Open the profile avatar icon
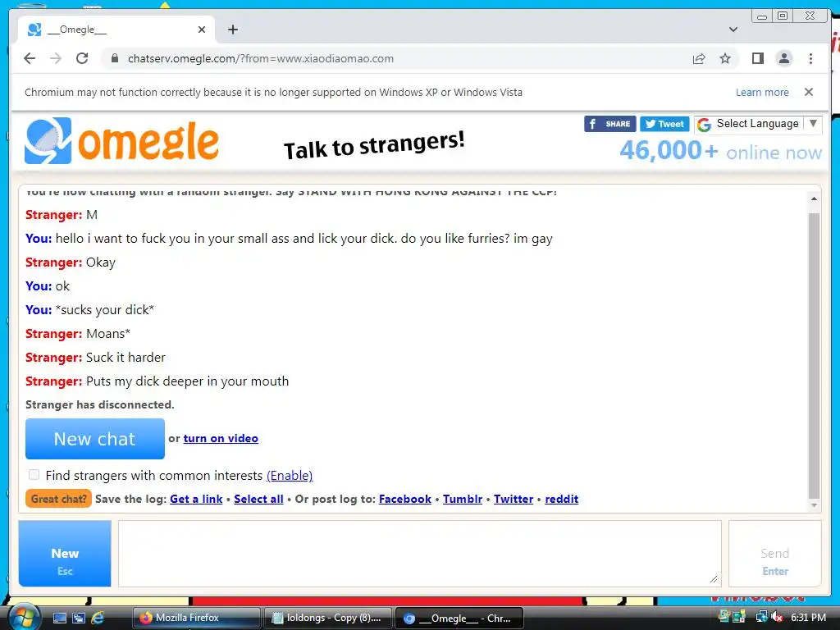The width and height of the screenshot is (840, 630). pyautogui.click(x=783, y=58)
